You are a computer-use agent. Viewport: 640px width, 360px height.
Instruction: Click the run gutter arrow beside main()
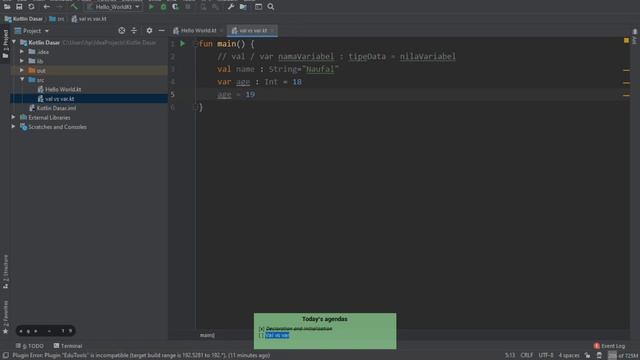182,43
